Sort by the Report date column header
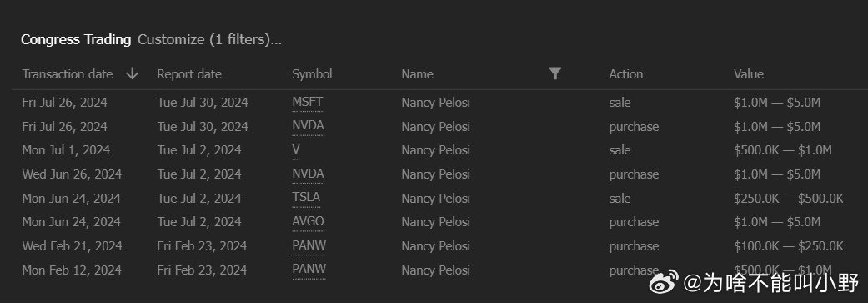 [x=188, y=74]
